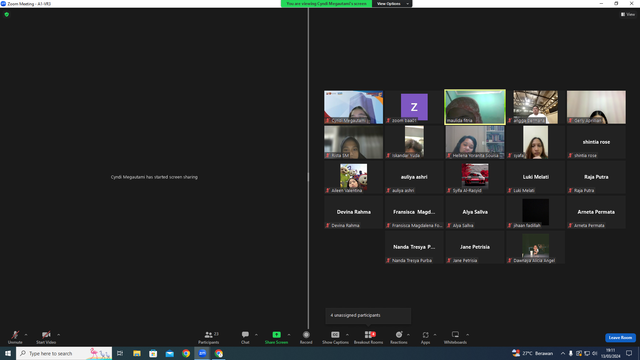Open the Participants panel

point(209,337)
